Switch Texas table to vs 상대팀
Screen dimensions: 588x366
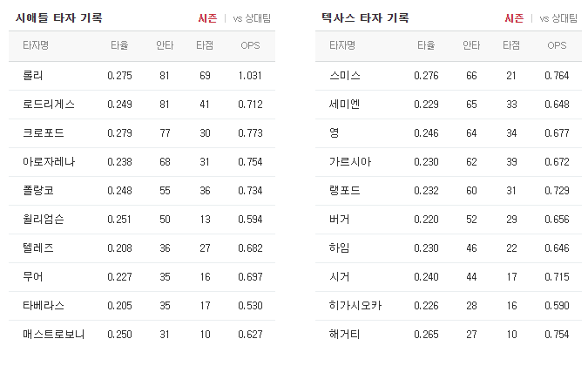(x=558, y=17)
